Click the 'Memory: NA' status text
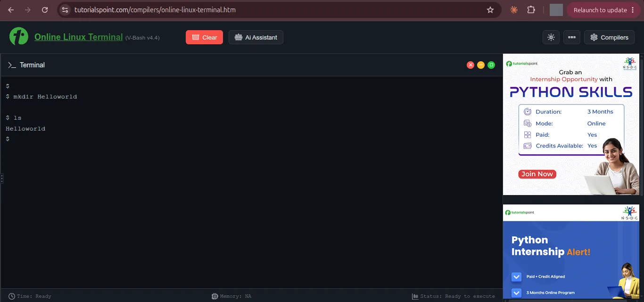This screenshot has height=302, width=644. [x=236, y=296]
